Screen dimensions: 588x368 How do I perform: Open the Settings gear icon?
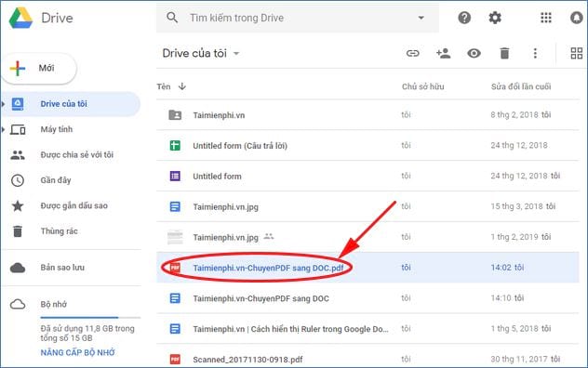(x=495, y=18)
